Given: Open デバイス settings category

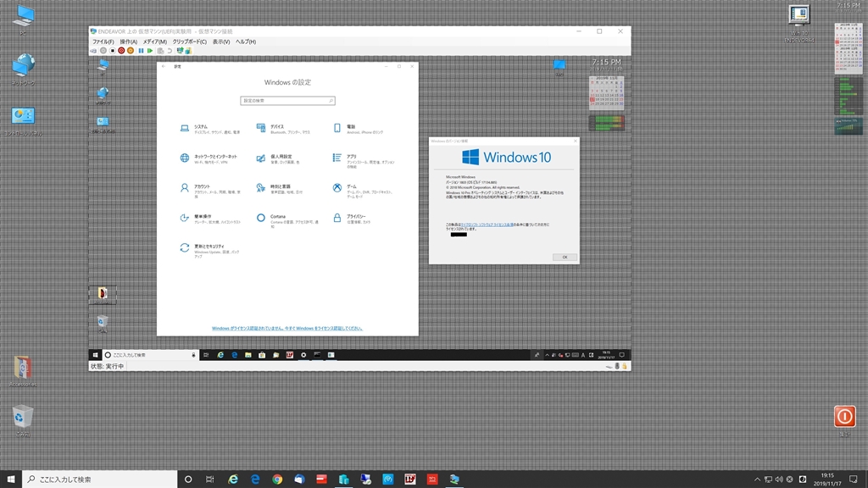Looking at the screenshot, I should coord(283,129).
